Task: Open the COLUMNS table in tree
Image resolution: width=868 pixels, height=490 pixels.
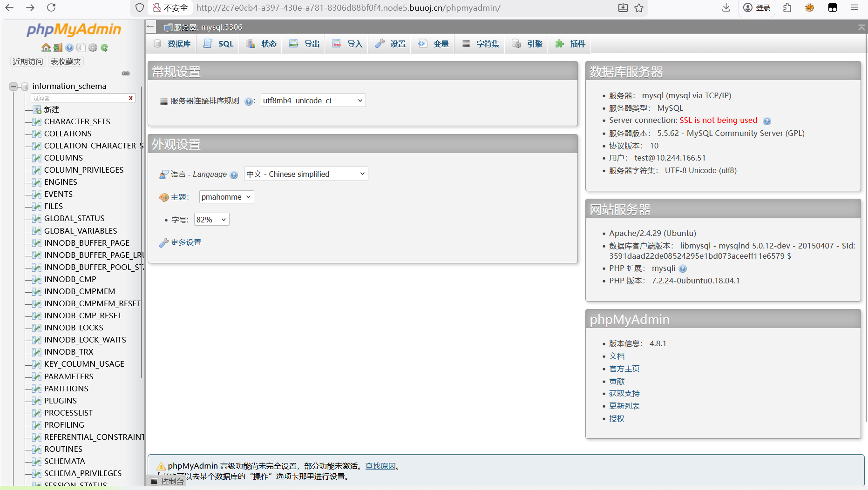Action: (63, 158)
